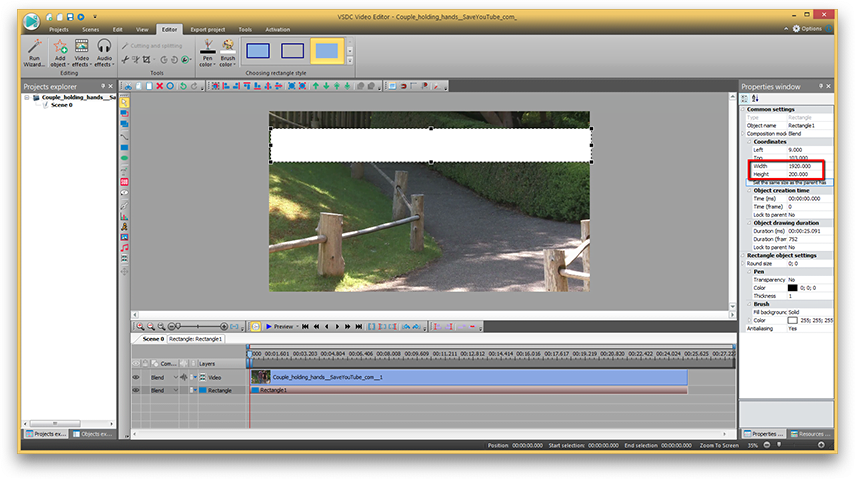Select the green ellipse tool in sidebar
This screenshot has height=479, width=855.
pyautogui.click(x=124, y=158)
